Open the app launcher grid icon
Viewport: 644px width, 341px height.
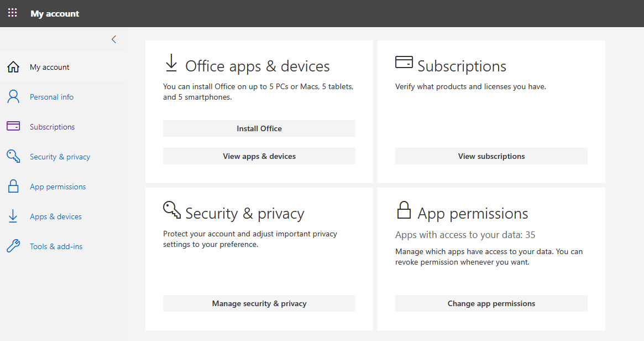pyautogui.click(x=13, y=13)
